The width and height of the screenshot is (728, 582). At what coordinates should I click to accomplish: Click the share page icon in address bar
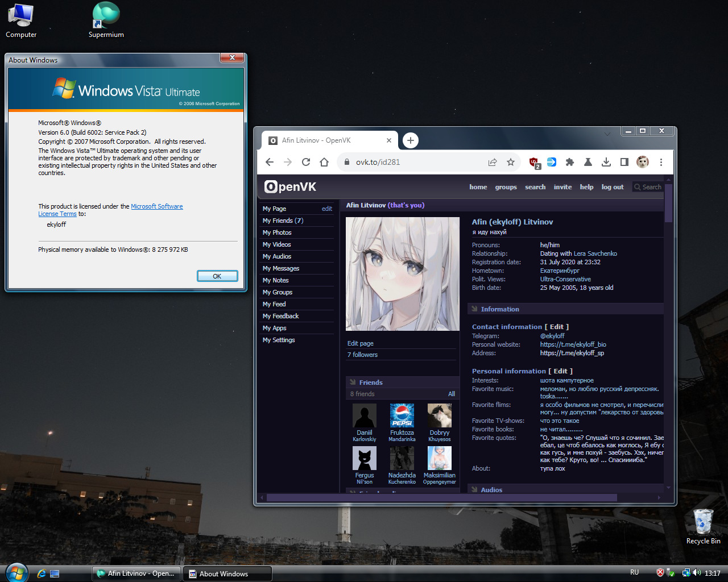tap(493, 162)
